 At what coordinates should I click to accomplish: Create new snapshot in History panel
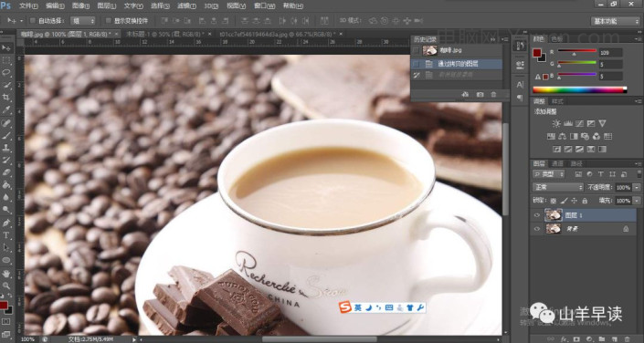click(480, 95)
